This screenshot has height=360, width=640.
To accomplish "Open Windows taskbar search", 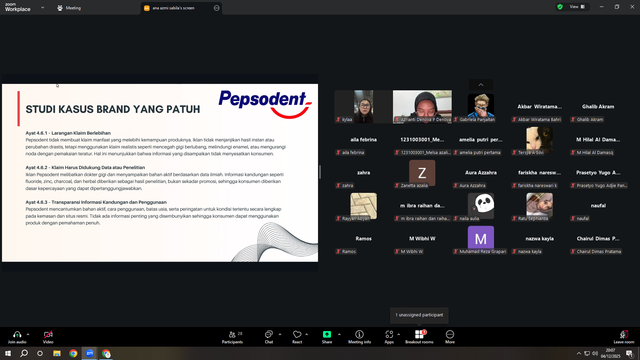I will click(24, 353).
